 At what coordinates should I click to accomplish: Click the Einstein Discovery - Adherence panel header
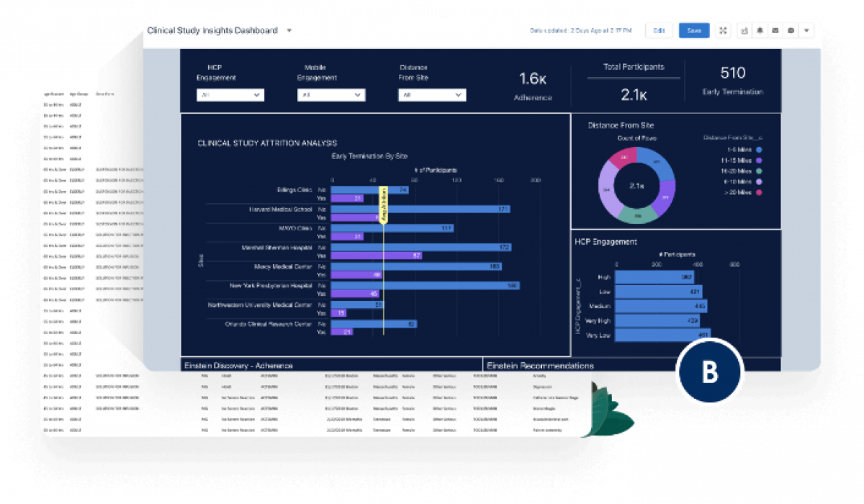(238, 366)
